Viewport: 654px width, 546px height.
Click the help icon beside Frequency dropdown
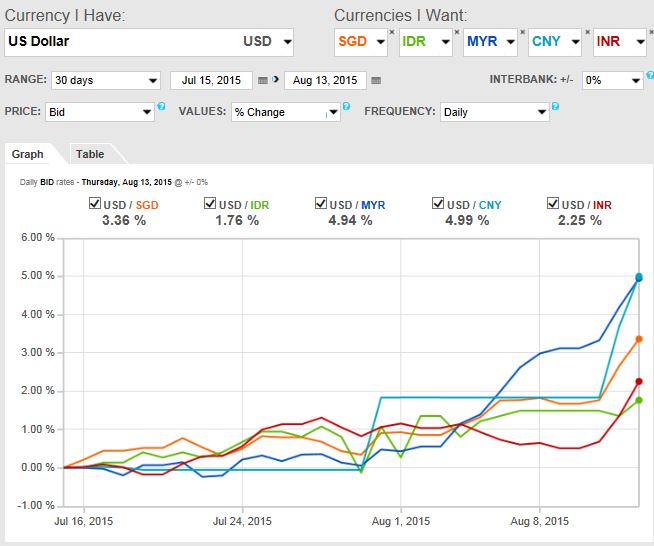555,106
